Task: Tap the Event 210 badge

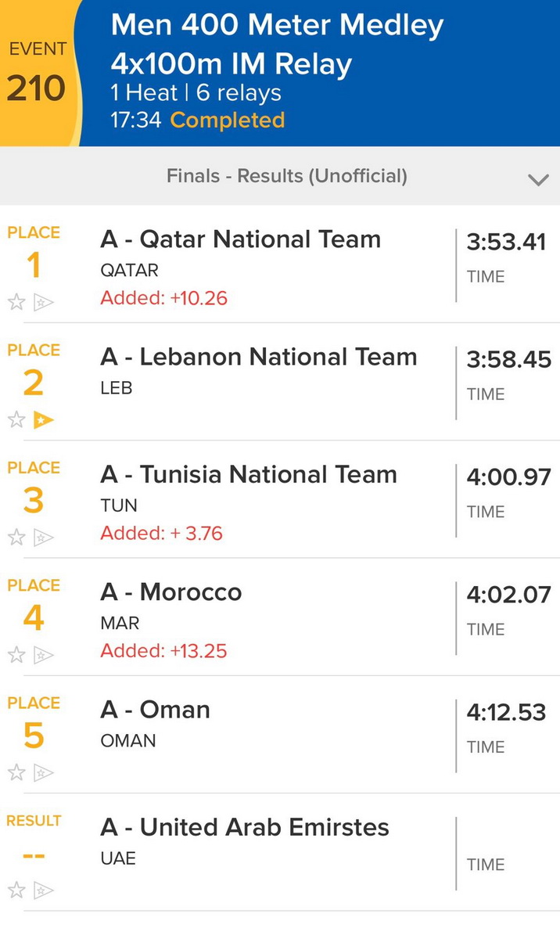Action: [37, 74]
